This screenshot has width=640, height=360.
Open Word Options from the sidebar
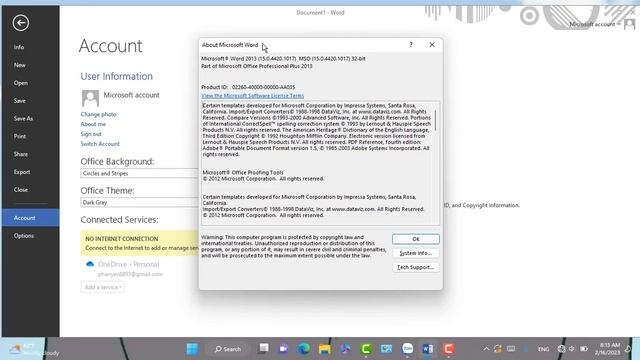point(24,236)
